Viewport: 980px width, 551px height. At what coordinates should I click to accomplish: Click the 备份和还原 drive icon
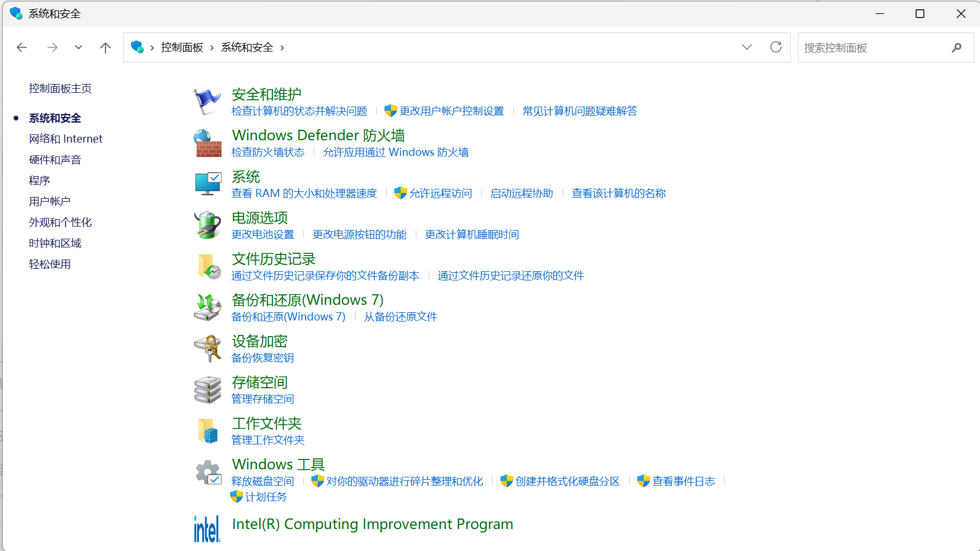coord(208,307)
